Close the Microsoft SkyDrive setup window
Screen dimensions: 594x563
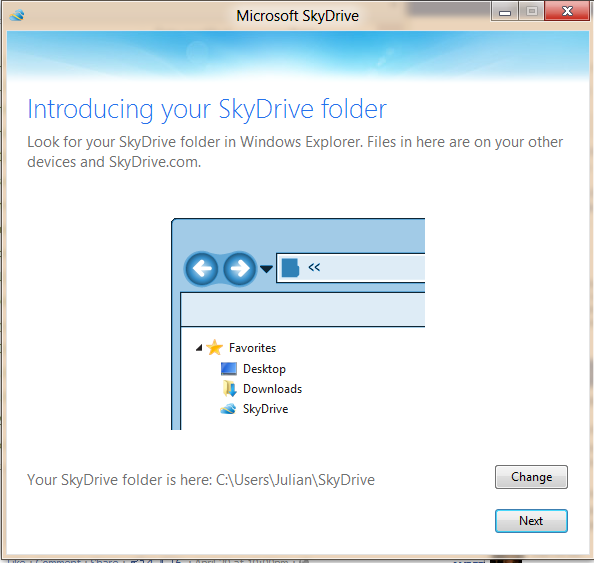coord(567,11)
